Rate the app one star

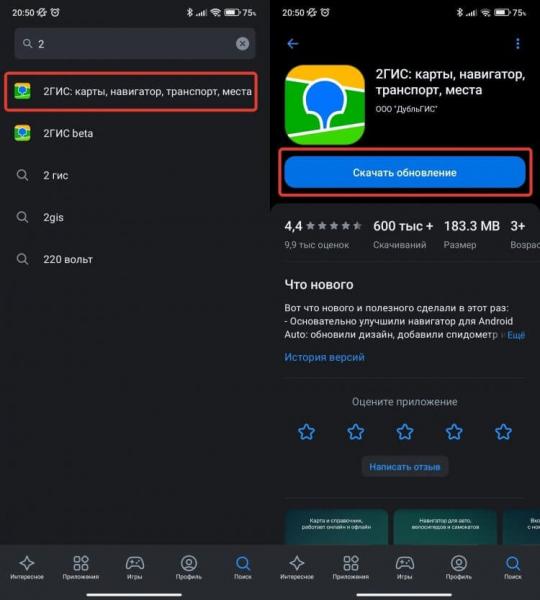(307, 432)
